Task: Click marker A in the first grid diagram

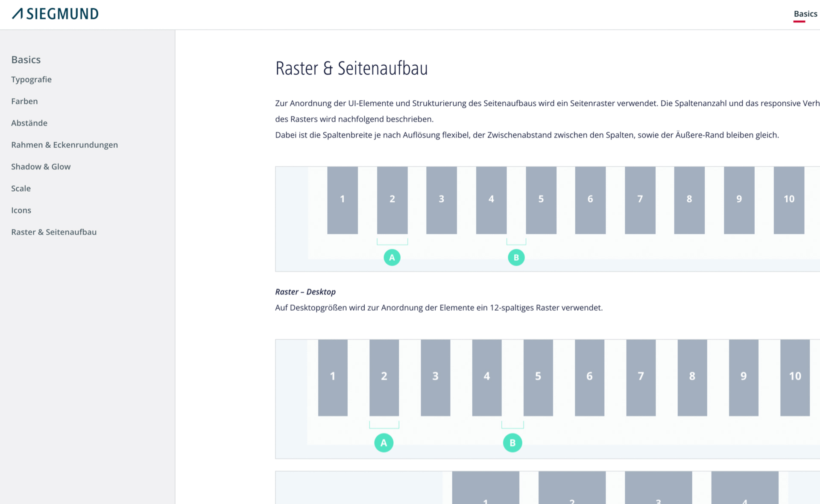Action: [x=392, y=257]
